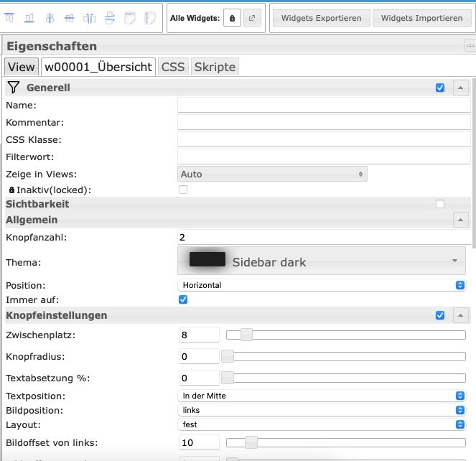
Task: Click the distribute horizontally equal spacing icon
Action: (90, 18)
